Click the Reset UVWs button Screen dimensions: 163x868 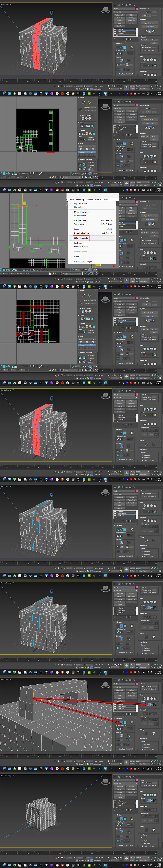coord(145,40)
